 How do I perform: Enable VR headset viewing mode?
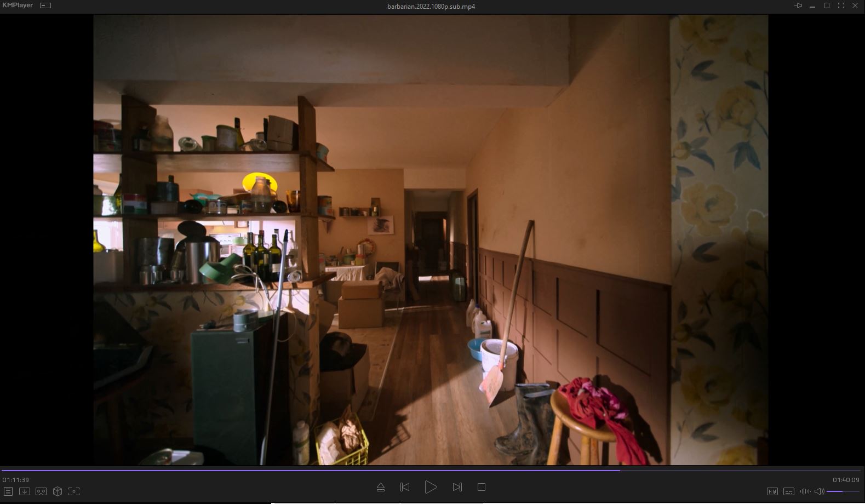pos(41,491)
